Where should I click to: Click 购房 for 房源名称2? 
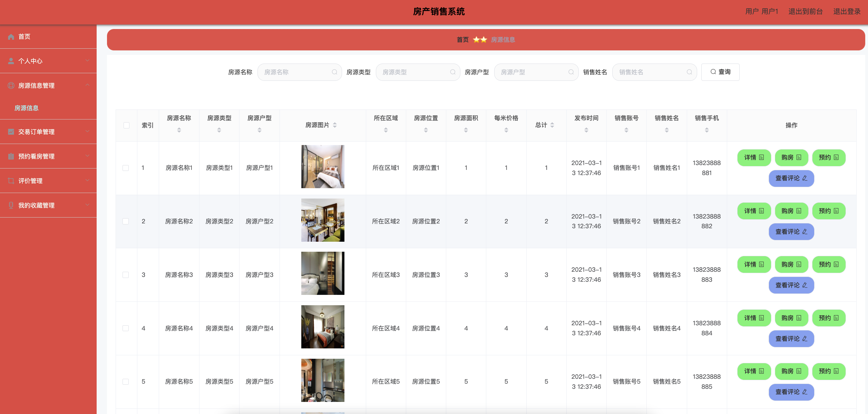[791, 211]
